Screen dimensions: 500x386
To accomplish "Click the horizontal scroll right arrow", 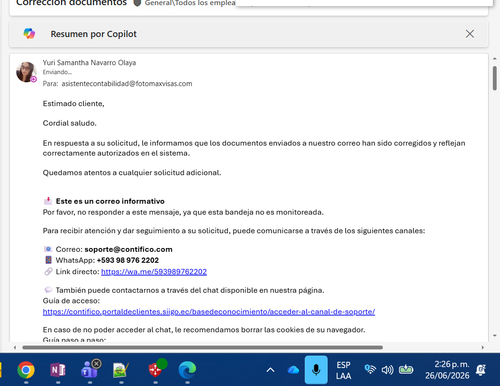I will [x=483, y=347].
